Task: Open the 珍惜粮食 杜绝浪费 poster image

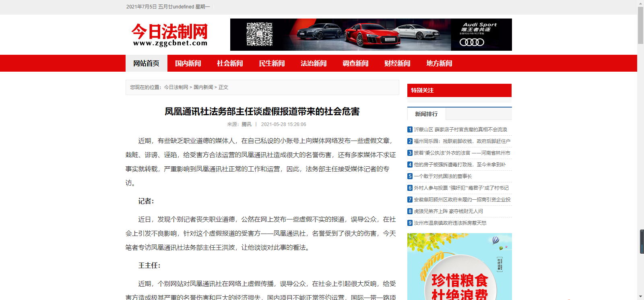Action: pos(460,267)
